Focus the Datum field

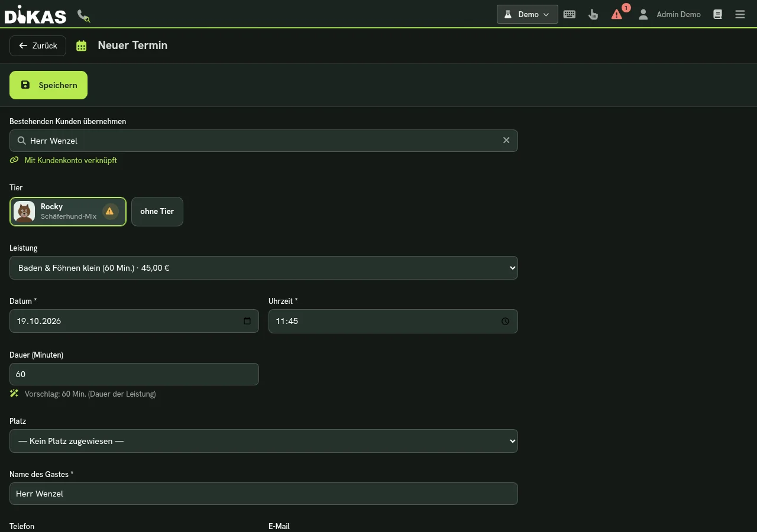(x=134, y=321)
